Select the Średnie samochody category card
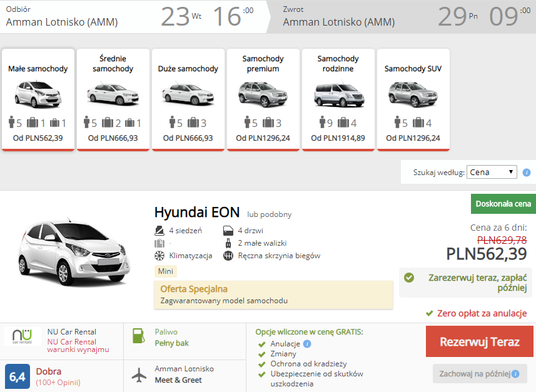The image size is (536, 392). pyautogui.click(x=113, y=99)
